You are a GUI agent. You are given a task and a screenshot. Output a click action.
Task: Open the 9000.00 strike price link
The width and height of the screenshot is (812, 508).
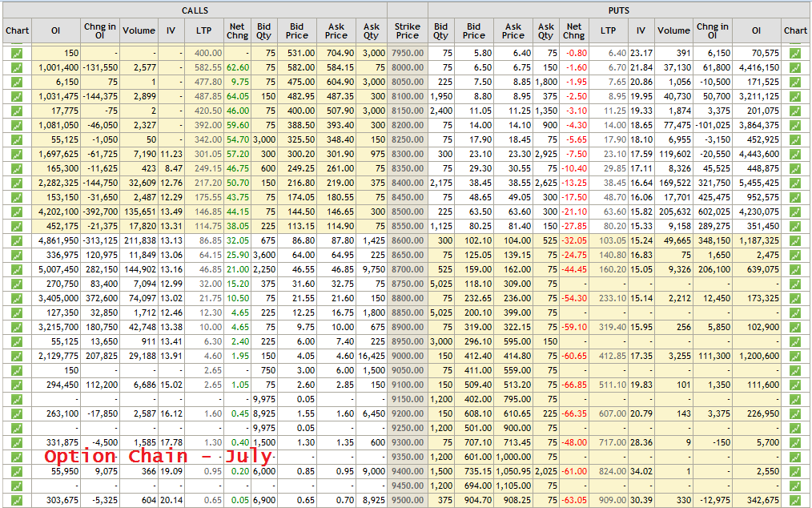coord(408,356)
